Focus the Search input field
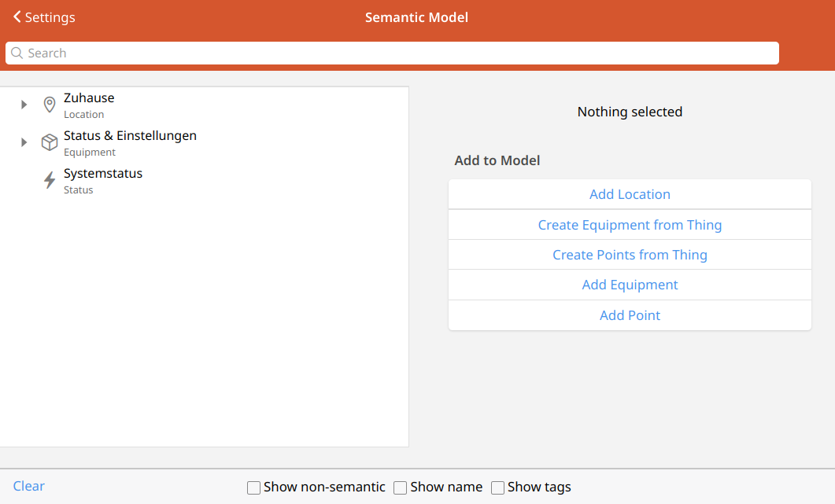The image size is (835, 504). 393,53
